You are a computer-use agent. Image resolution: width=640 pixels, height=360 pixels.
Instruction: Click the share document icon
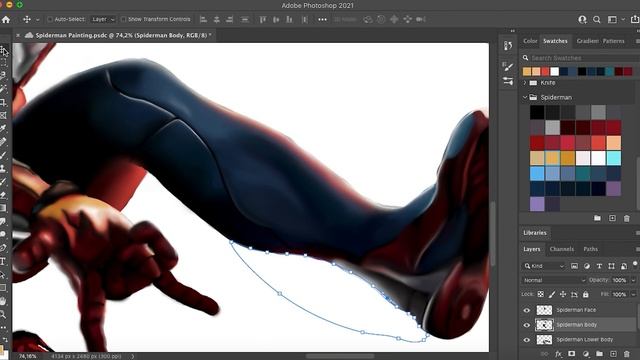[635, 19]
